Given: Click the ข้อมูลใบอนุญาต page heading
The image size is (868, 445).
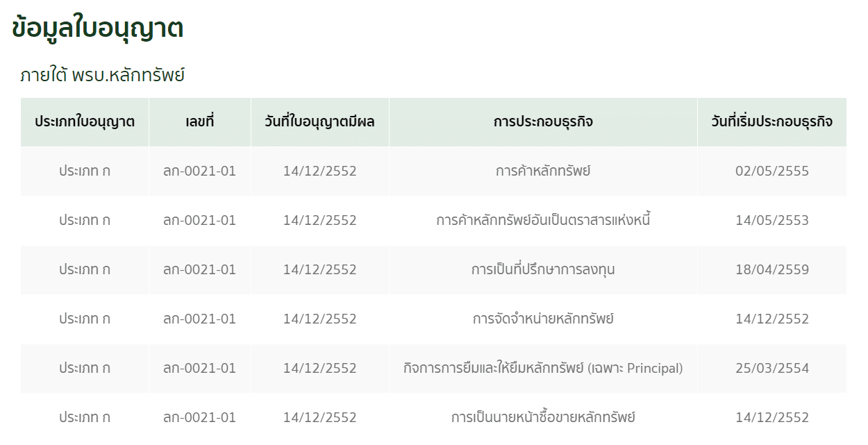Looking at the screenshot, I should tap(98, 29).
